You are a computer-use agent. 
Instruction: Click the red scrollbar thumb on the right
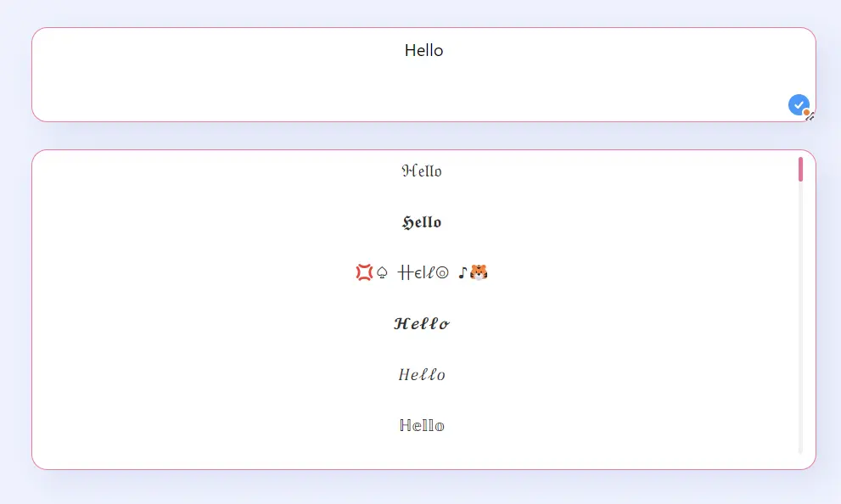click(x=800, y=168)
